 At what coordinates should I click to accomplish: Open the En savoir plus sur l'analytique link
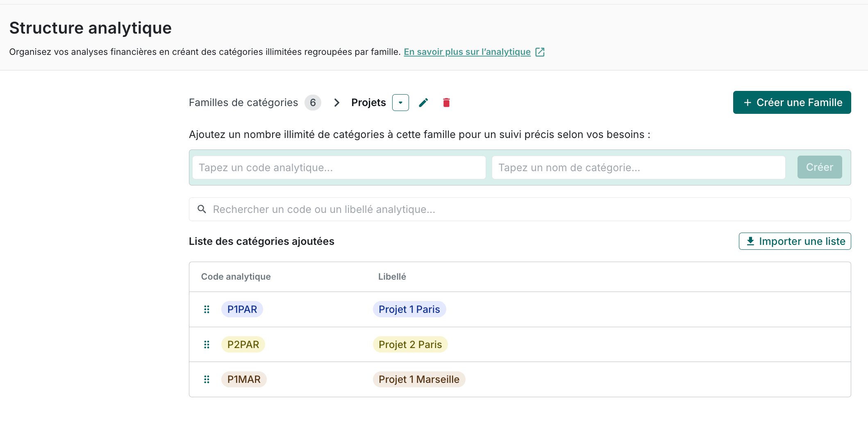[x=467, y=52]
